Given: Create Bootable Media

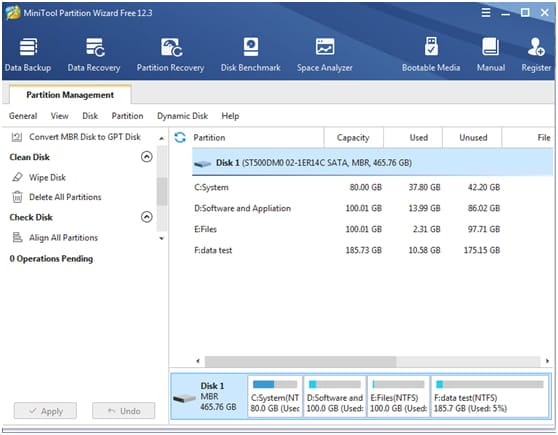Looking at the screenshot, I should [431, 54].
